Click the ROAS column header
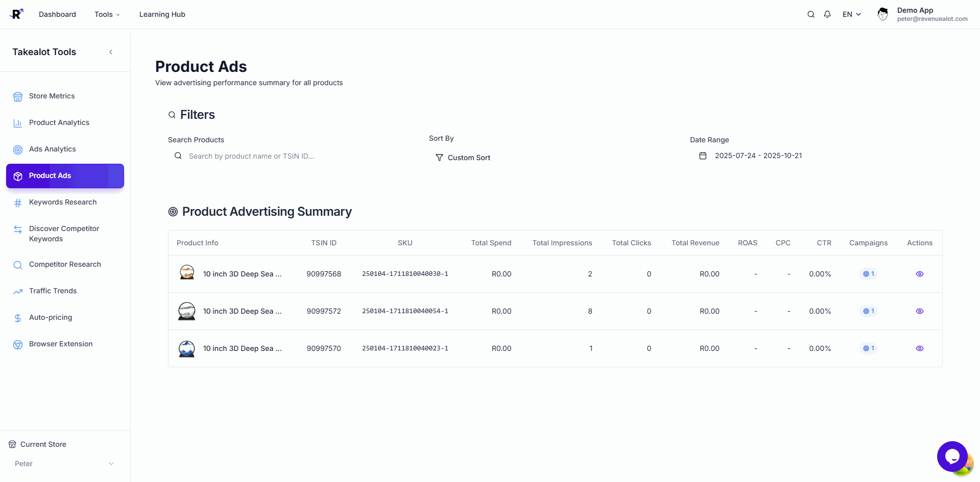Screen dimensions: 980x482 (x=748, y=243)
